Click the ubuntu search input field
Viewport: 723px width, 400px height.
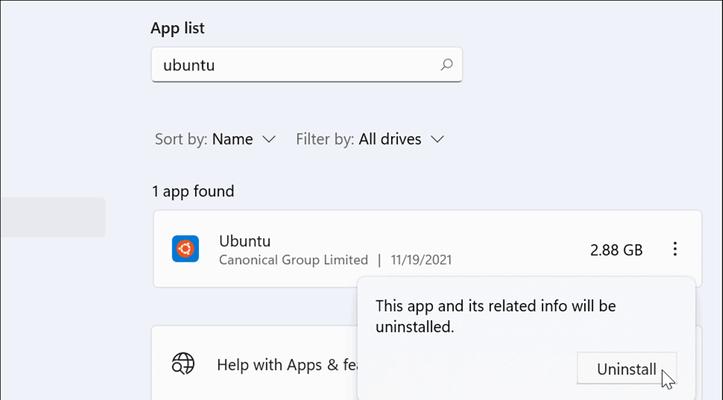(307, 65)
